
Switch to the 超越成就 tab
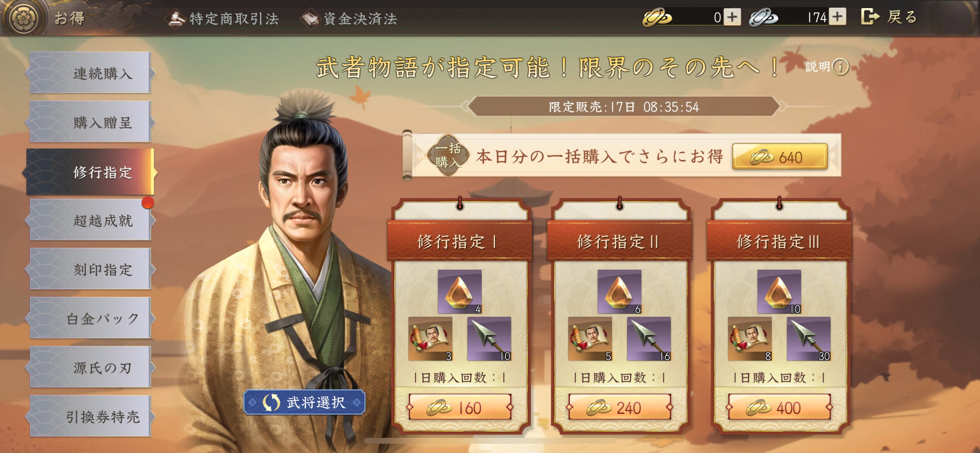(91, 220)
